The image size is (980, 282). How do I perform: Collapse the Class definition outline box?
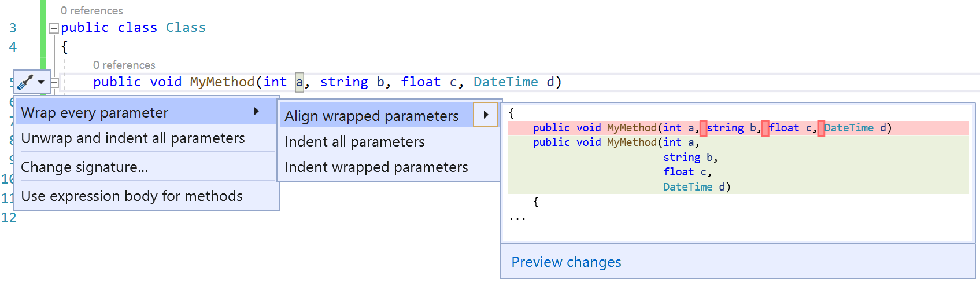point(54,28)
